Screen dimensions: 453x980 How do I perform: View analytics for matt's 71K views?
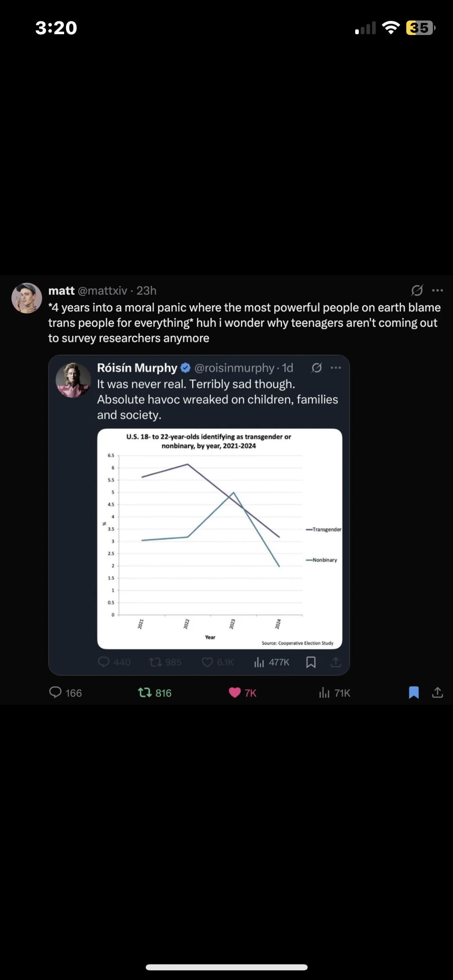click(x=325, y=692)
